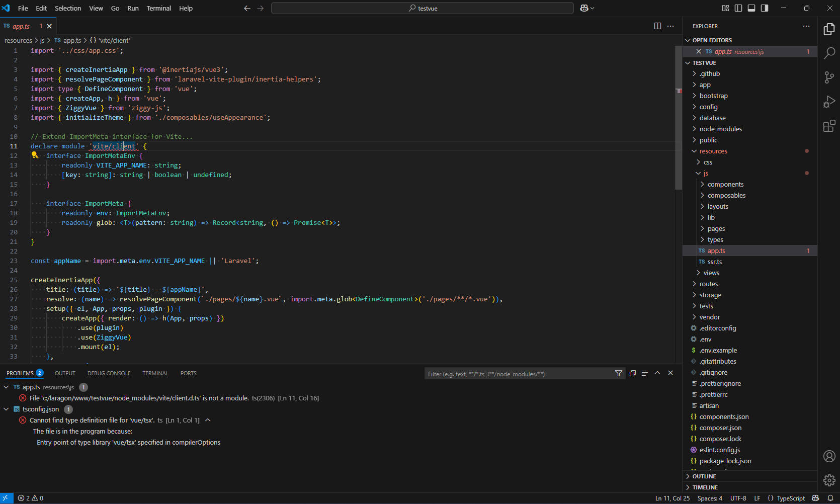The height and width of the screenshot is (504, 840).
Task: Open the Problems filter funnel icon
Action: [619, 373]
